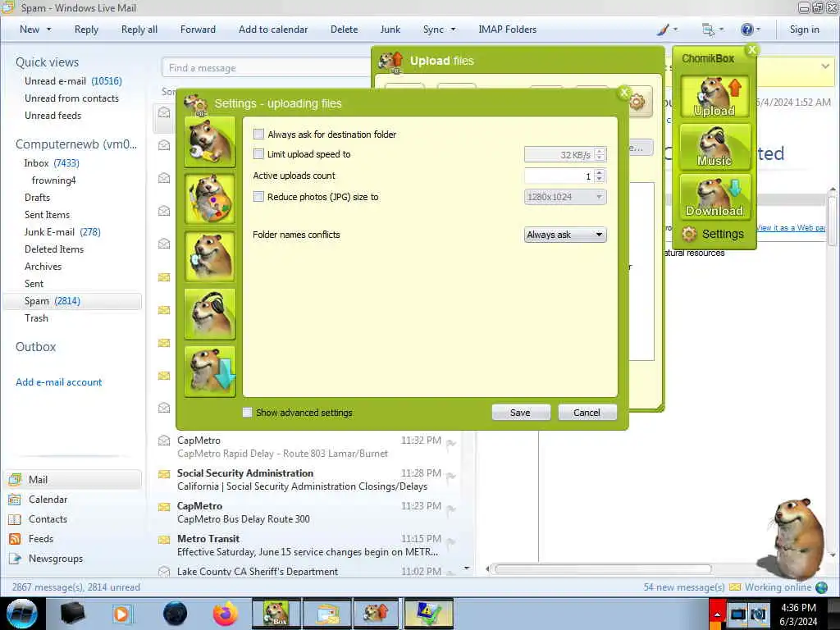Open the download hamster settings category
The image size is (840, 630).
(x=210, y=372)
